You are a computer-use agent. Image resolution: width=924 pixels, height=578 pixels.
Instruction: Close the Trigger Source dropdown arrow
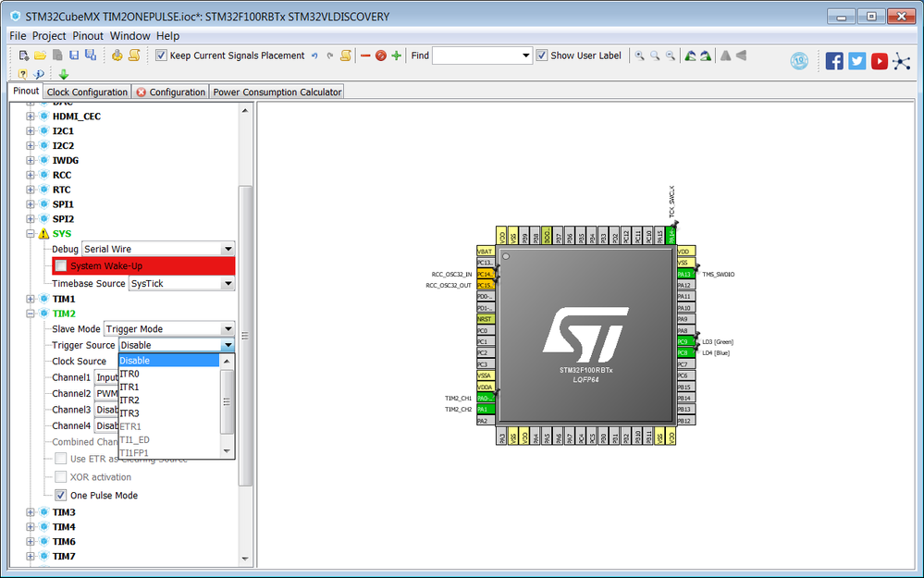(228, 345)
